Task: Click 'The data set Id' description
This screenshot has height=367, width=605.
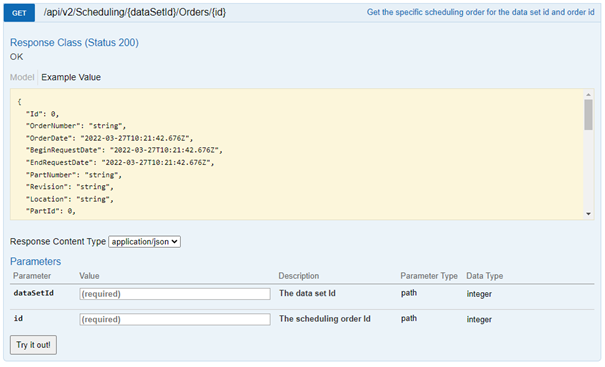Action: tap(307, 293)
